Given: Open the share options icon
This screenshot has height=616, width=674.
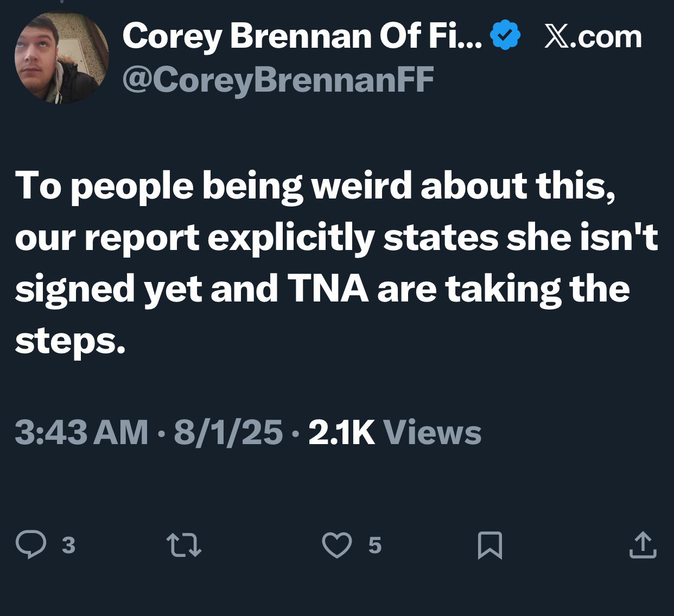Looking at the screenshot, I should point(643,545).
